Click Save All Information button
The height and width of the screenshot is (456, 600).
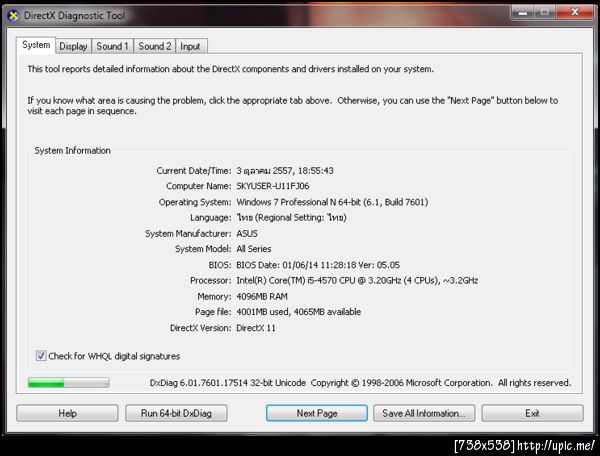(424, 413)
